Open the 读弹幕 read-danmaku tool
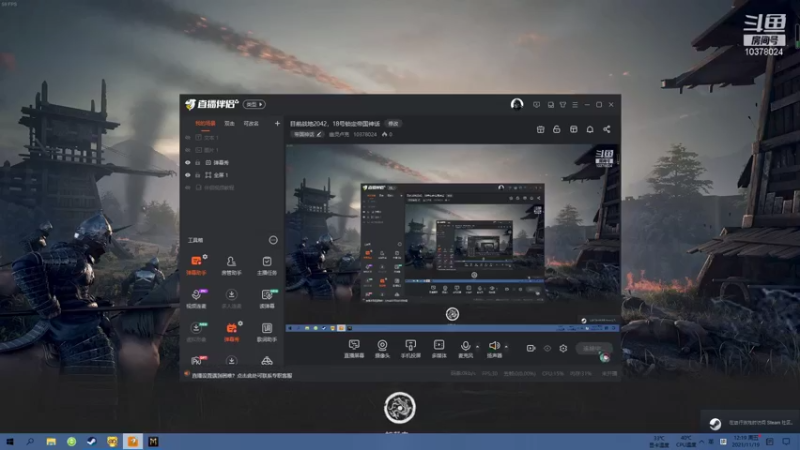The image size is (800, 450). point(267,298)
